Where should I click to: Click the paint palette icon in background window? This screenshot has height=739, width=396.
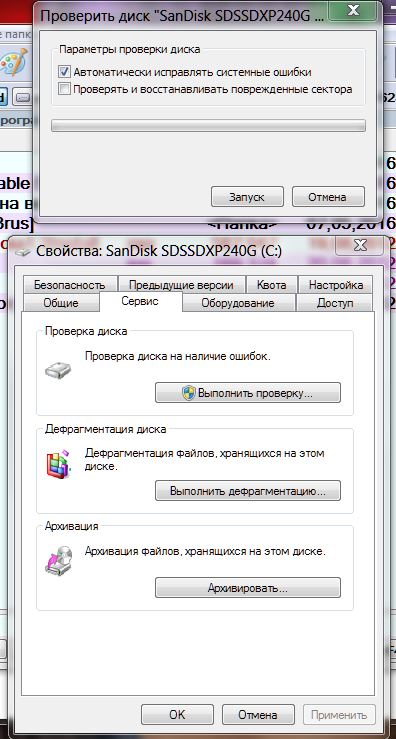click(x=13, y=61)
